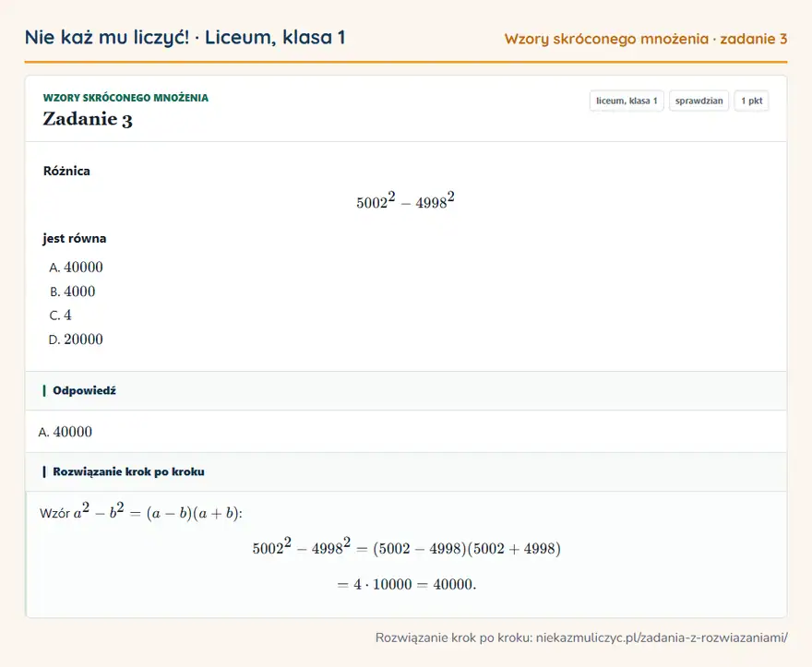Click the 'sprawdzian' tag
The width and height of the screenshot is (812, 667).
pos(699,101)
